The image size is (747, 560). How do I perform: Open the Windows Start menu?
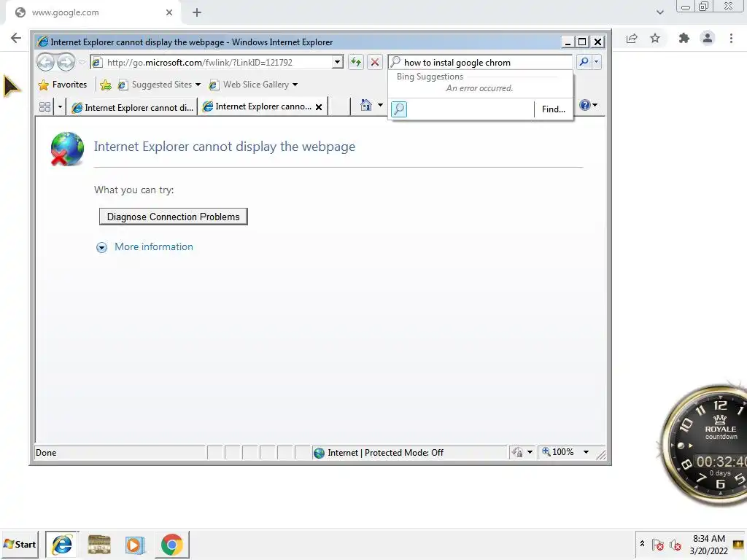20,544
